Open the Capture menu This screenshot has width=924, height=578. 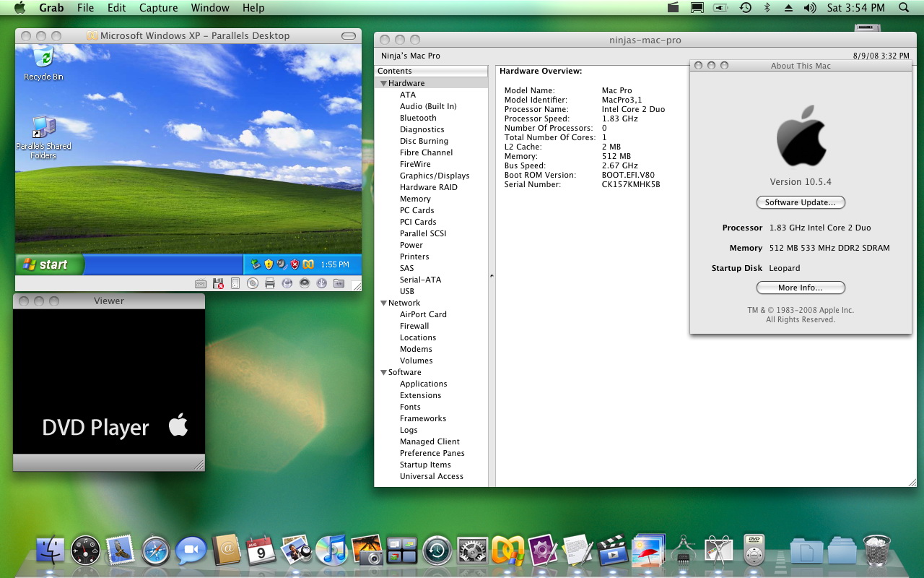[x=158, y=8]
